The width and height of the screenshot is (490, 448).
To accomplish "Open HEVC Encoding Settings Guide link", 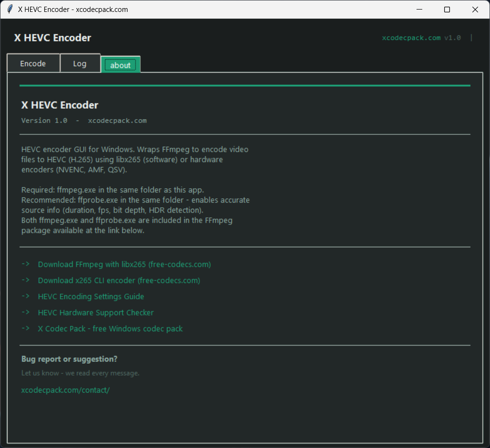I will (x=91, y=296).
